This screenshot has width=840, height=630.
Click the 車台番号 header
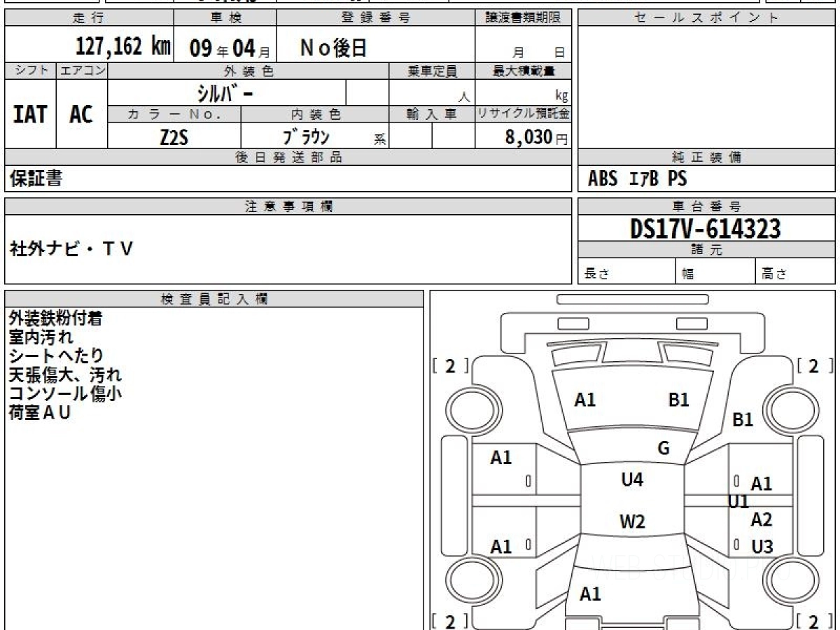coord(706,206)
